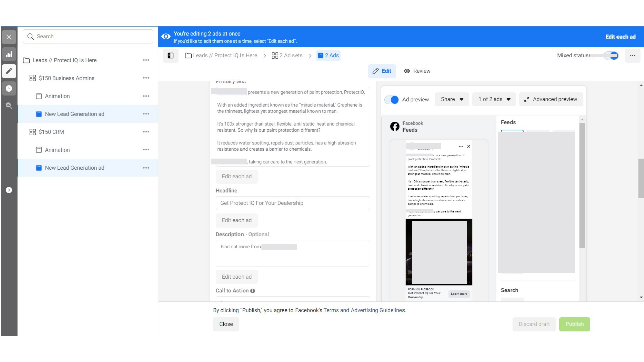
Task: Click the search magnifier icon
Action: click(30, 36)
